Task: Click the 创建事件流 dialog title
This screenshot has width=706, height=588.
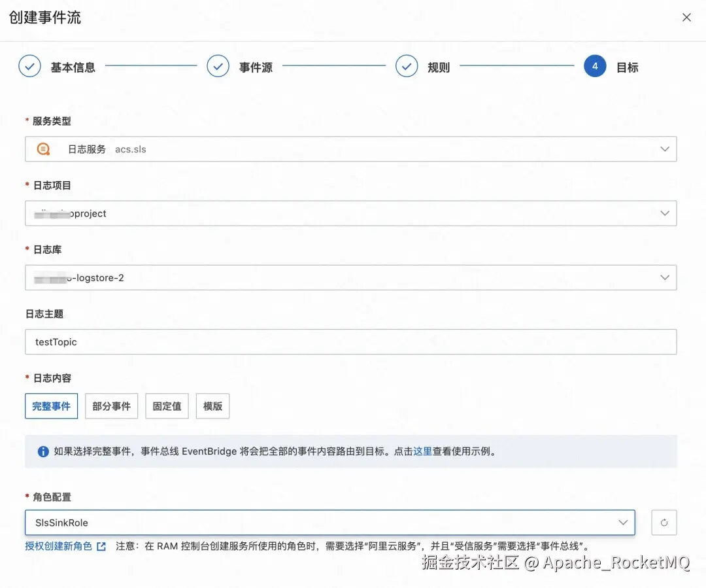Action: click(45, 18)
